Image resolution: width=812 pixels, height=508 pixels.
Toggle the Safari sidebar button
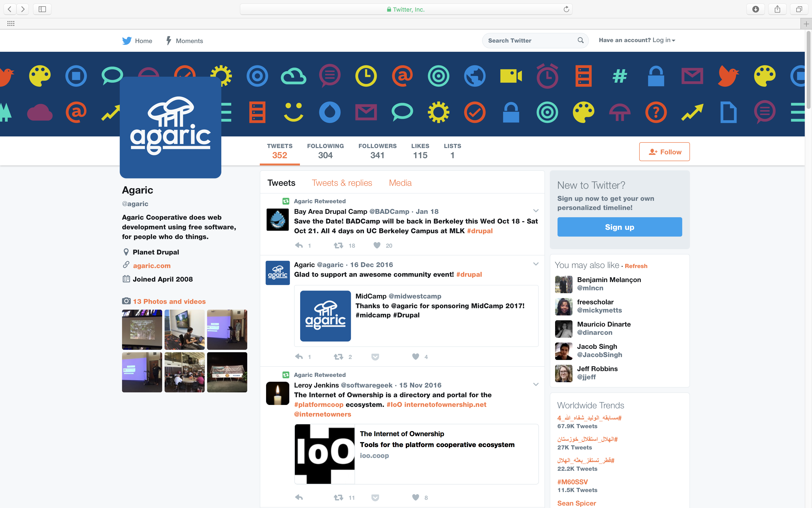(x=42, y=9)
